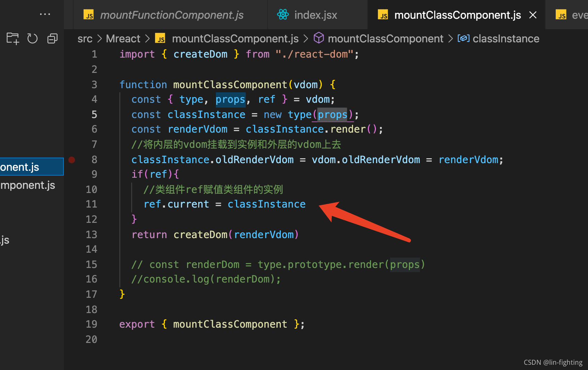Image resolution: width=588 pixels, height=370 pixels.
Task: Click the props argument on line 5
Action: 333,115
